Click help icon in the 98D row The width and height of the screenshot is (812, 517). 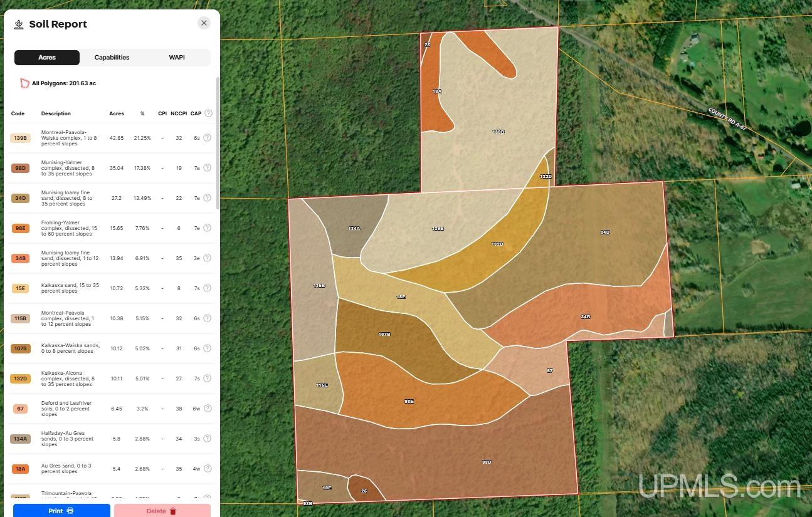tap(207, 168)
